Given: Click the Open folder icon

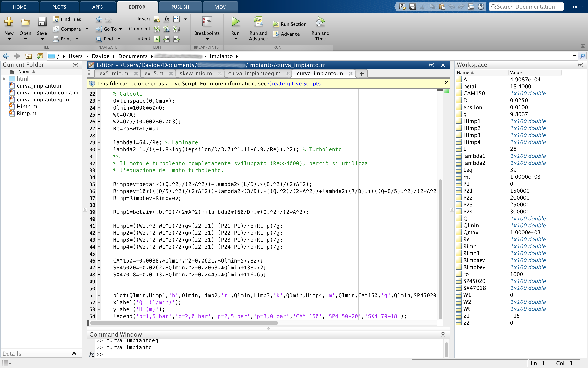Looking at the screenshot, I should coord(25,22).
